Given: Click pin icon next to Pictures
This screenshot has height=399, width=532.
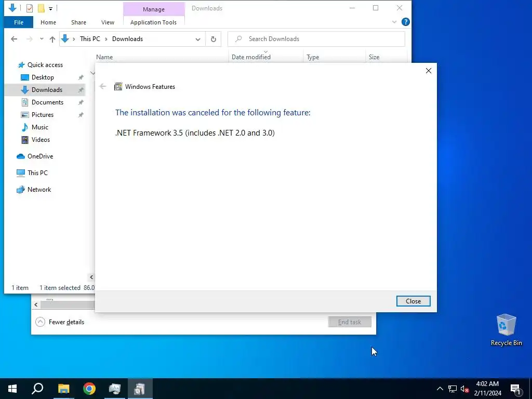Looking at the screenshot, I should click(81, 115).
